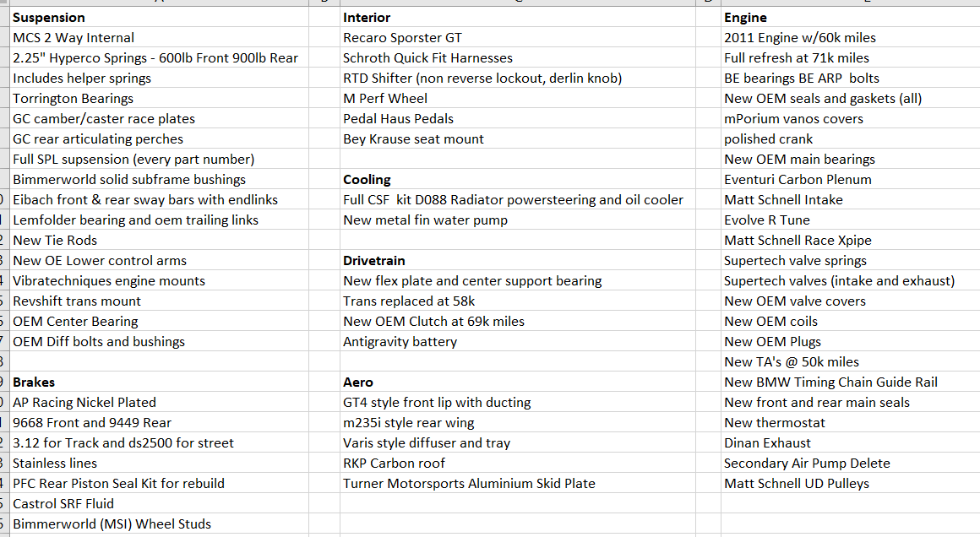Select the Dinan Exhaust cell
The height and width of the screenshot is (537, 980).
point(850,443)
